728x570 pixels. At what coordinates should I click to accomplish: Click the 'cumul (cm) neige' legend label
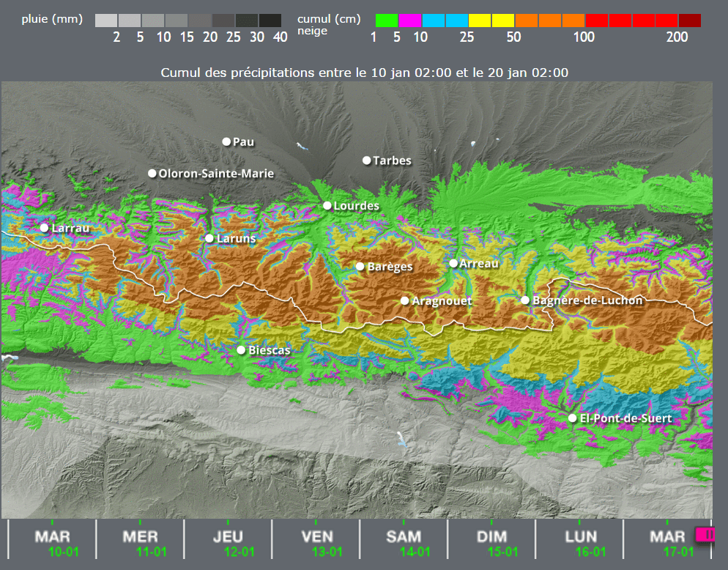point(329,25)
